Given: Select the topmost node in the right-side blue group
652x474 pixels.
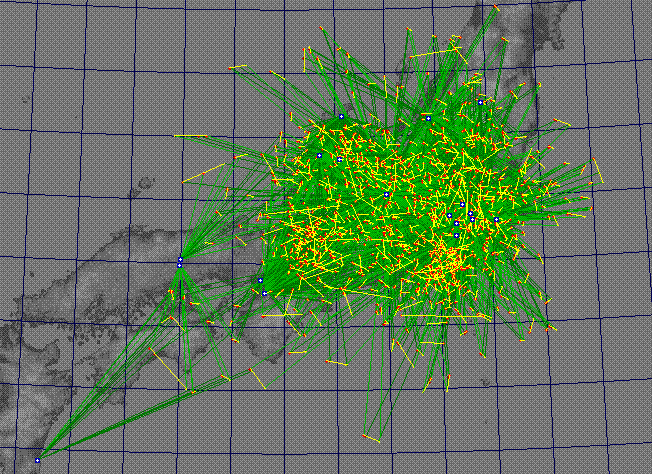Looking at the screenshot, I should pyautogui.click(x=462, y=204).
